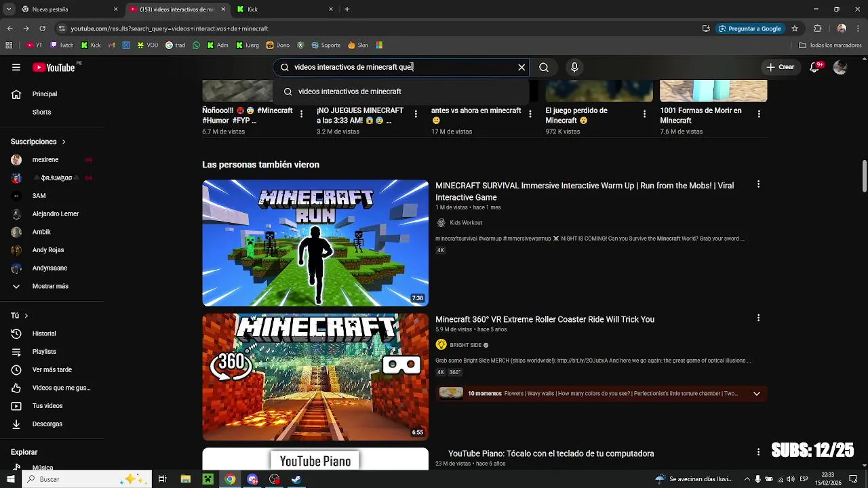
Task: Switch to the Kick browser tab
Action: 285,9
